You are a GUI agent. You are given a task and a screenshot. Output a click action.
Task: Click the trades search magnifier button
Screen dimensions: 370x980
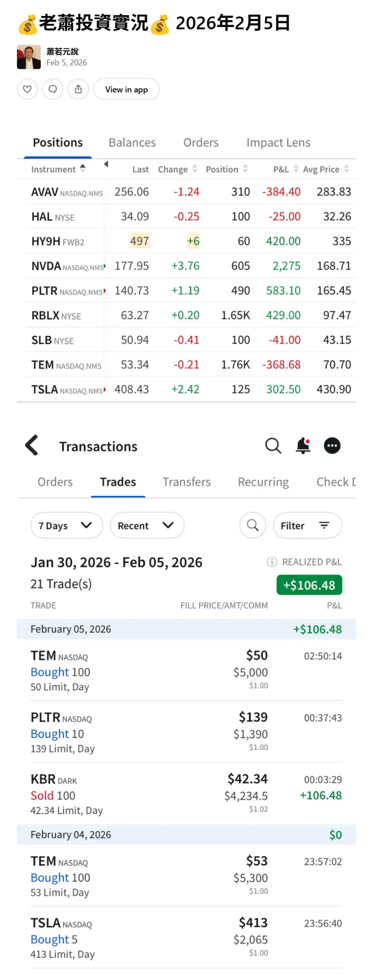252,525
